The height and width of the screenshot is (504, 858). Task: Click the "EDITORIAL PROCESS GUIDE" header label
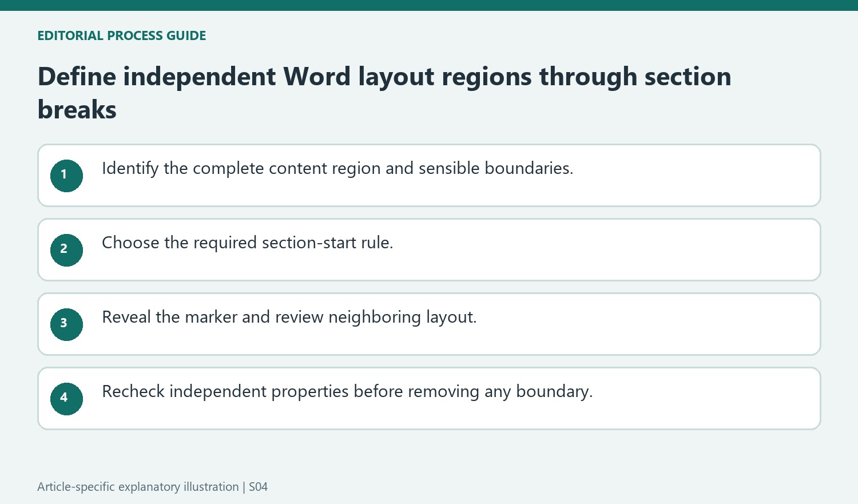pyautogui.click(x=122, y=35)
